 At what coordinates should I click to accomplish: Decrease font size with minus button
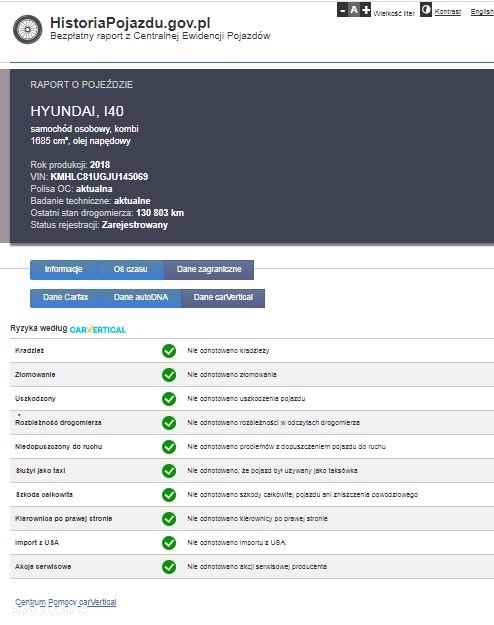(342, 10)
